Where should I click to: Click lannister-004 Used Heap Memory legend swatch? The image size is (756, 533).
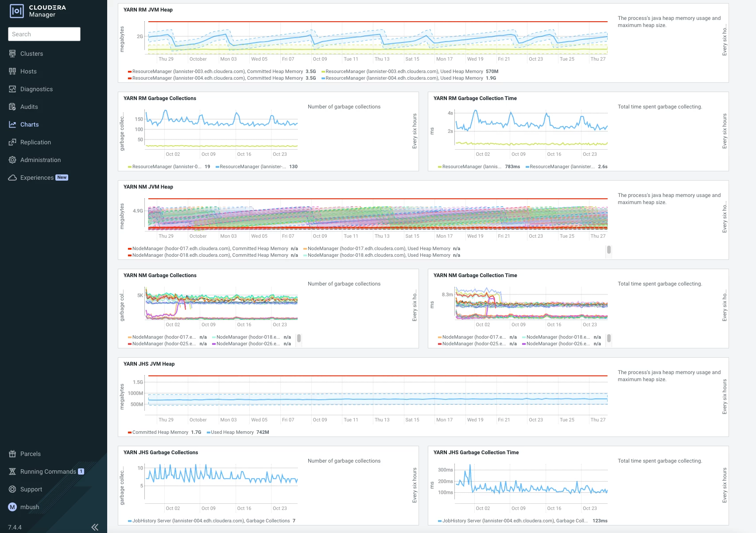point(323,78)
